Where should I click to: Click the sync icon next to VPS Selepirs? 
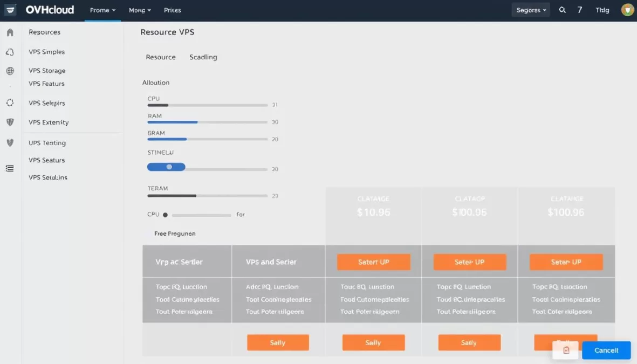coord(9,102)
